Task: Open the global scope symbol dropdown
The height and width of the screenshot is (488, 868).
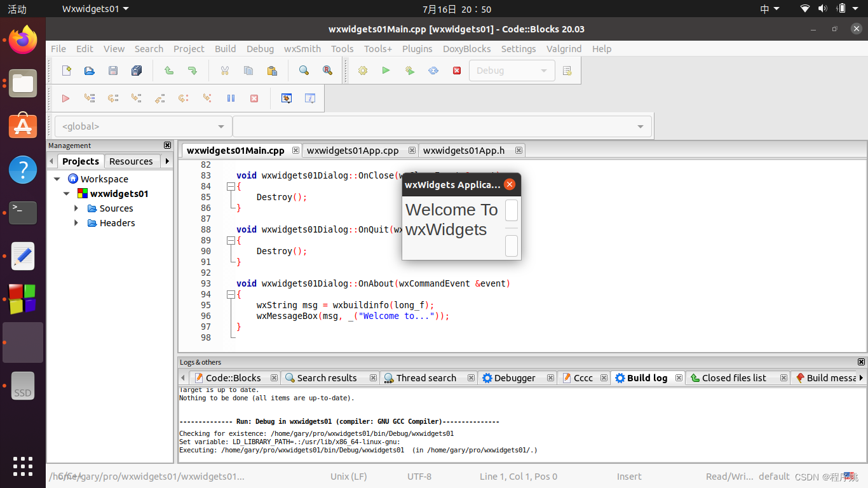Action: click(220, 126)
